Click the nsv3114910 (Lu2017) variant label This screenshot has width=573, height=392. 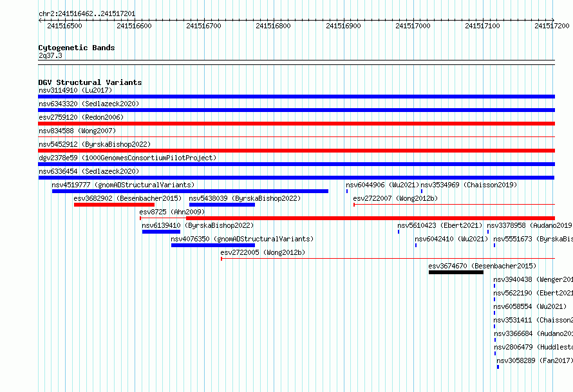[75, 90]
